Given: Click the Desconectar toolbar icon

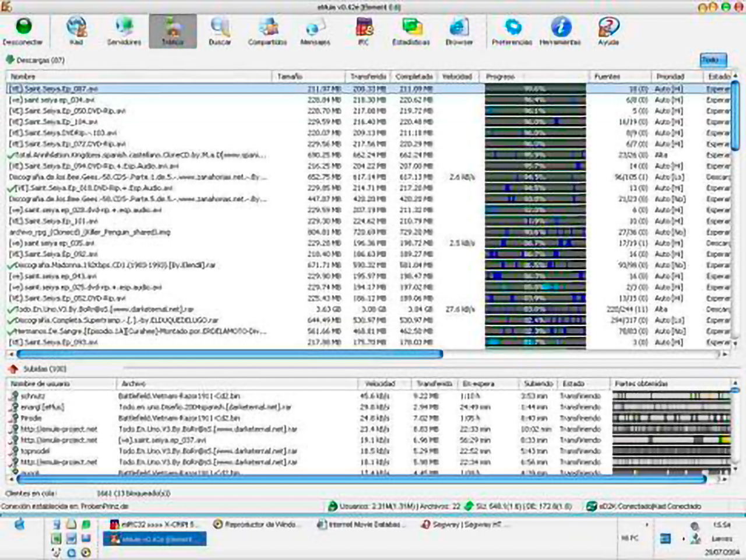Looking at the screenshot, I should (x=23, y=31).
